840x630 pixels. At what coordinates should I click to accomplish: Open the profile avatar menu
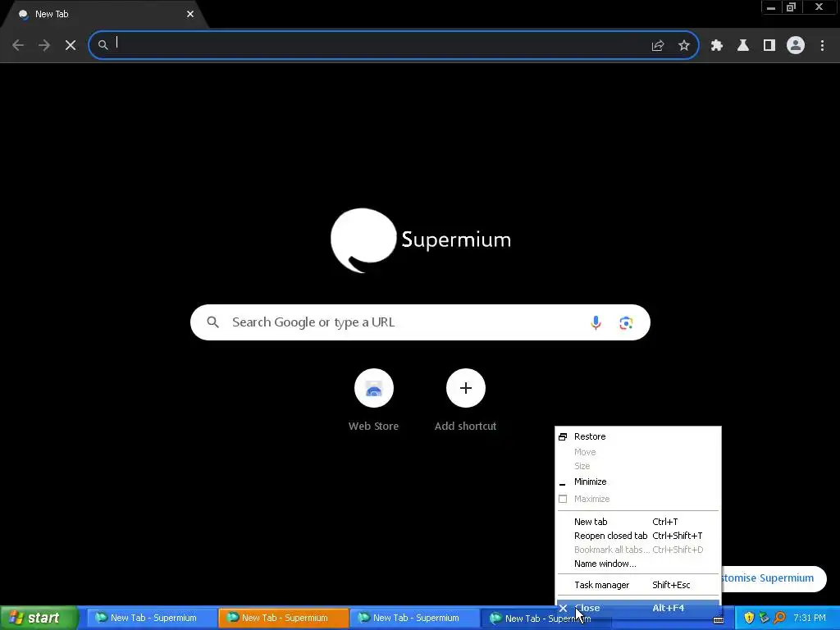(795, 46)
